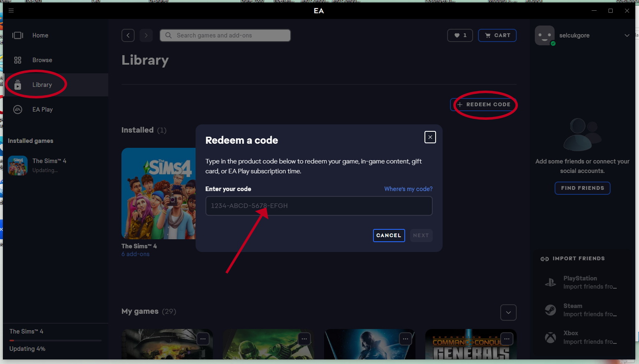The width and height of the screenshot is (639, 364).
Task: Click the EA Play logo icon
Action: click(x=18, y=110)
